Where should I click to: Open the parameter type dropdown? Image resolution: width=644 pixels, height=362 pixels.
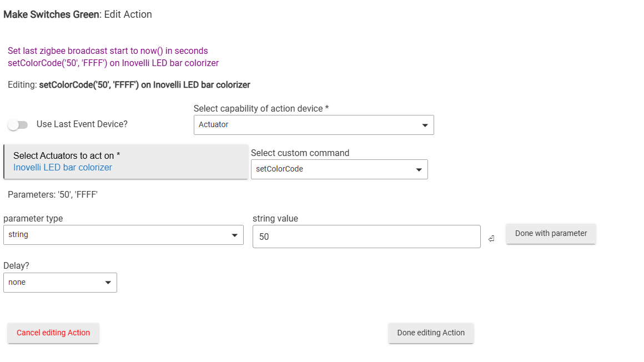123,235
